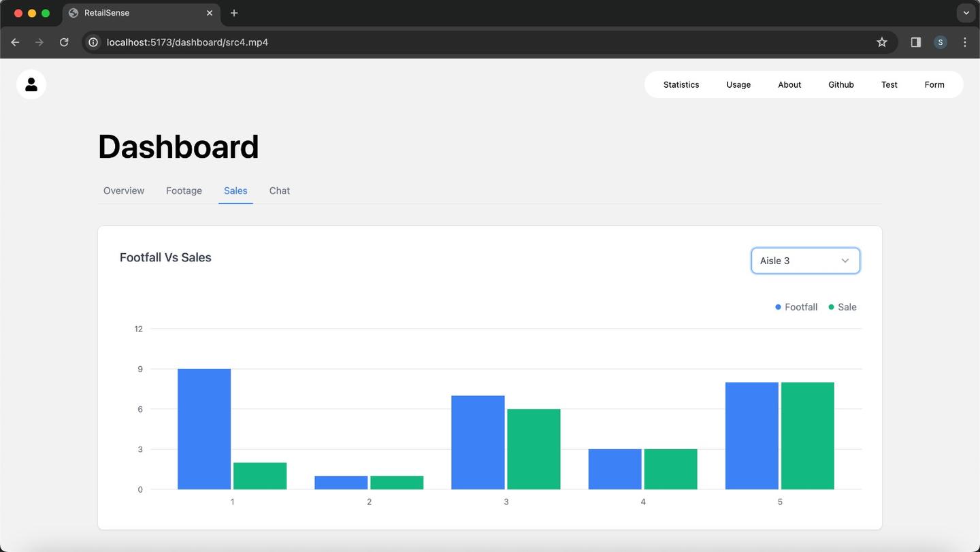Viewport: 980px width, 552px height.
Task: Click the blue Footfall legend dot
Action: [x=778, y=307]
